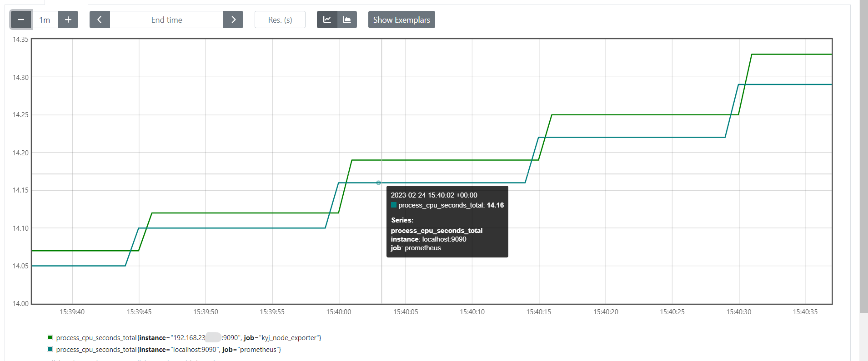Image resolution: width=868 pixels, height=361 pixels.
Task: Click the 14.00 y-axis label
Action: (x=20, y=304)
